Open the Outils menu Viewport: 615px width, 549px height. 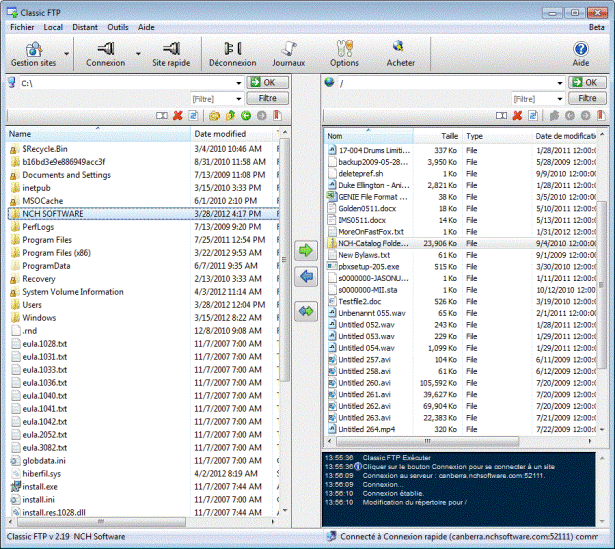click(118, 27)
